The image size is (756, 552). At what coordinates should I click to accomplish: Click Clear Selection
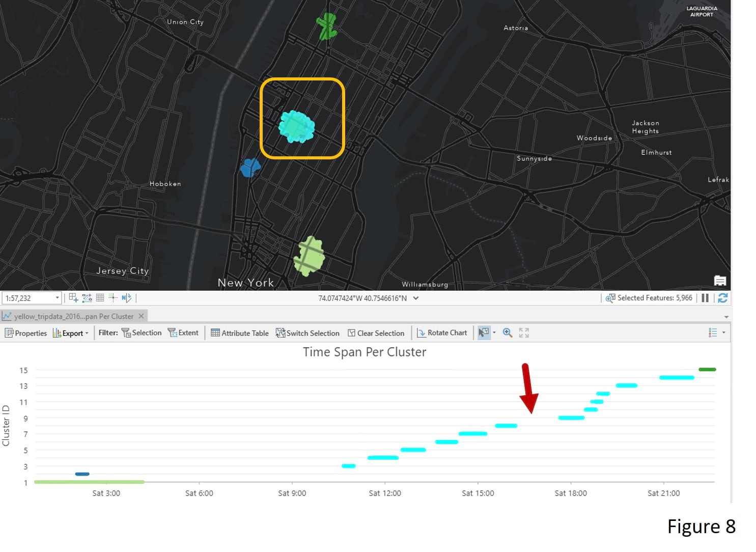[376, 333]
